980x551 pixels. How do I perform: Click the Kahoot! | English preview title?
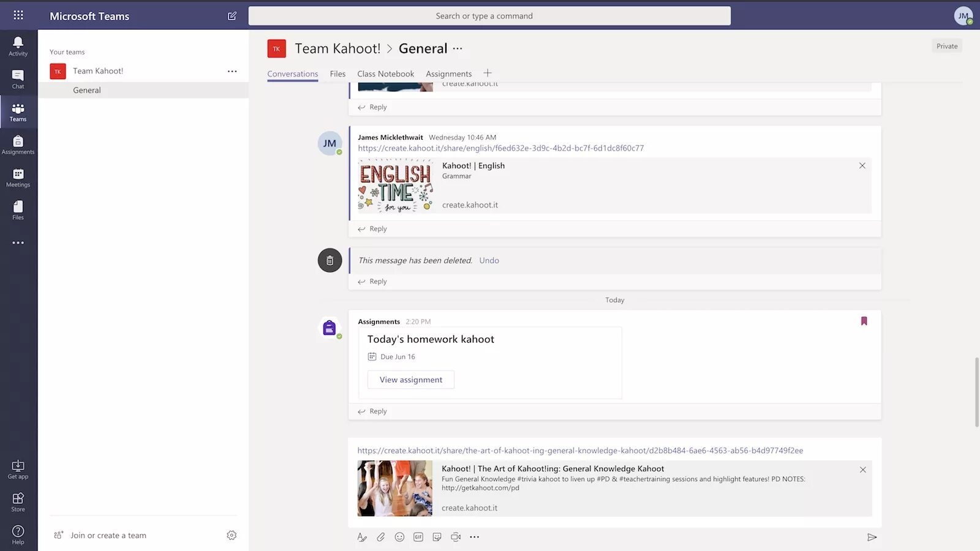(473, 166)
